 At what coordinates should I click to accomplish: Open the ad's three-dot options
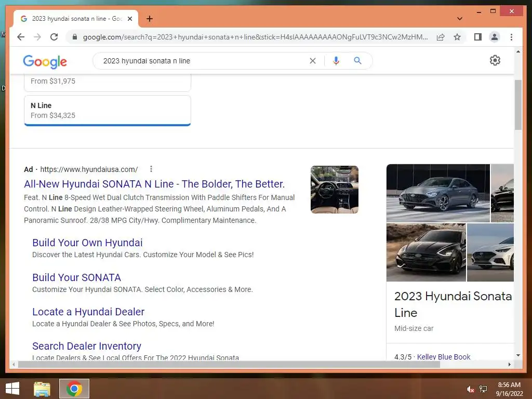pyautogui.click(x=151, y=169)
